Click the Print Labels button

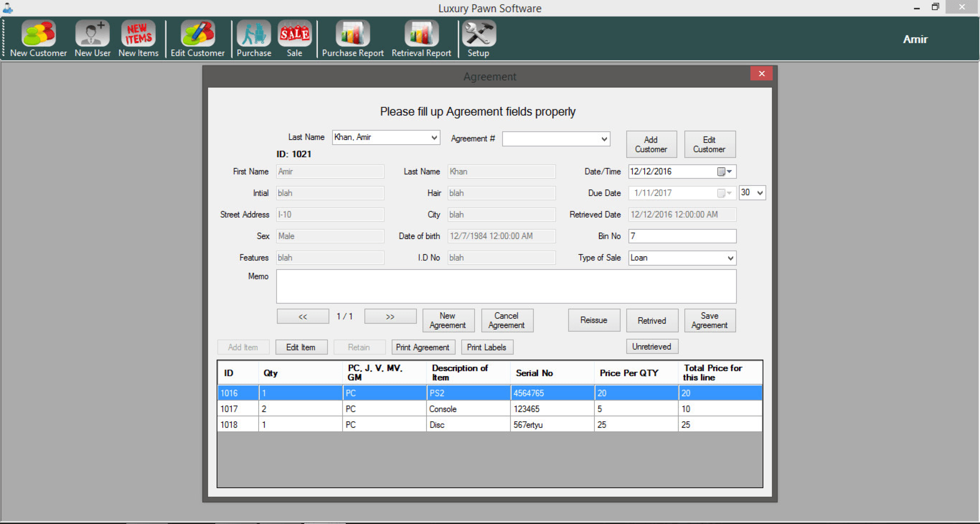point(487,347)
